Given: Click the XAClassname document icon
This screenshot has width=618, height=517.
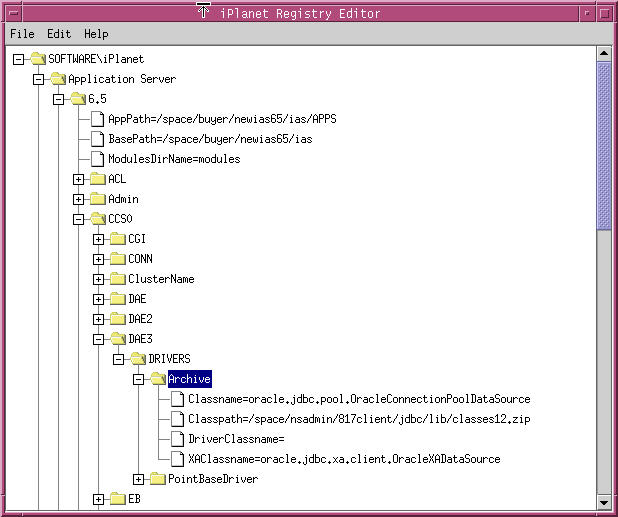Looking at the screenshot, I should [x=177, y=459].
